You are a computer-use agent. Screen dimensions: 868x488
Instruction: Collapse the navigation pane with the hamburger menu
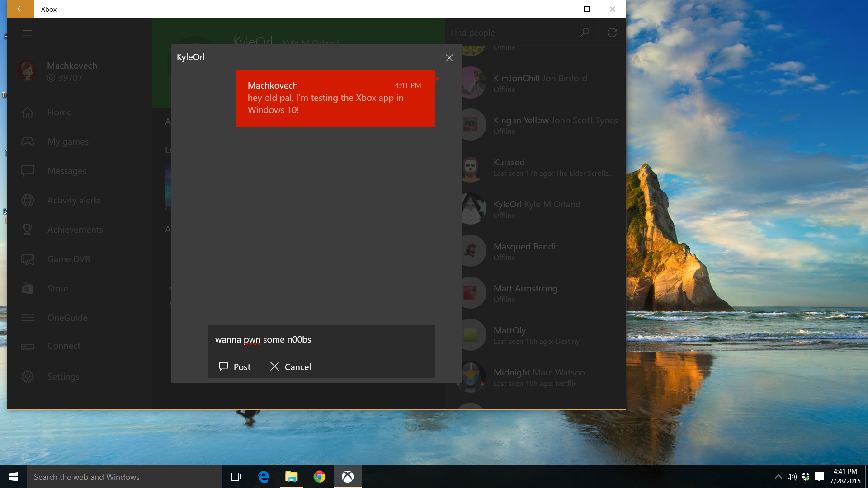[28, 33]
